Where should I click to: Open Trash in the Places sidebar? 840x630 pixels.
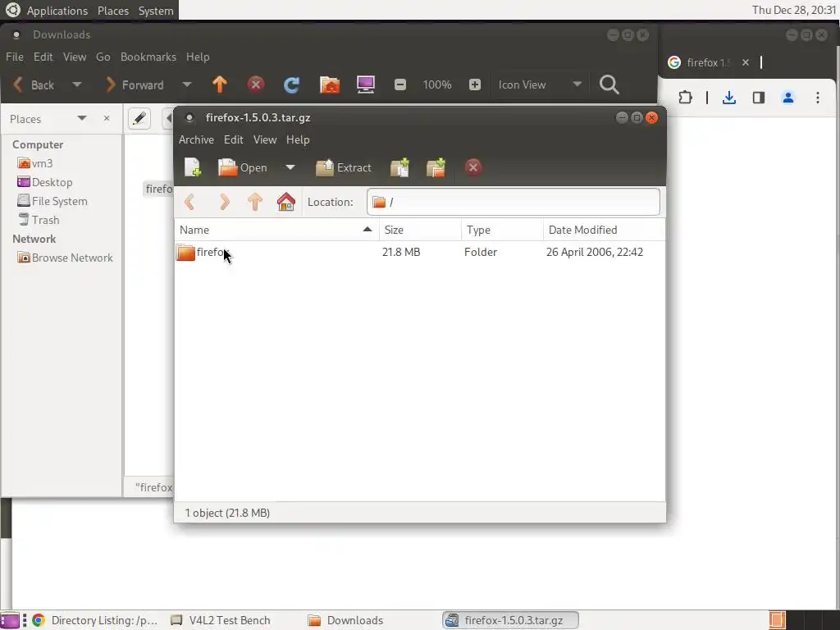39,220
